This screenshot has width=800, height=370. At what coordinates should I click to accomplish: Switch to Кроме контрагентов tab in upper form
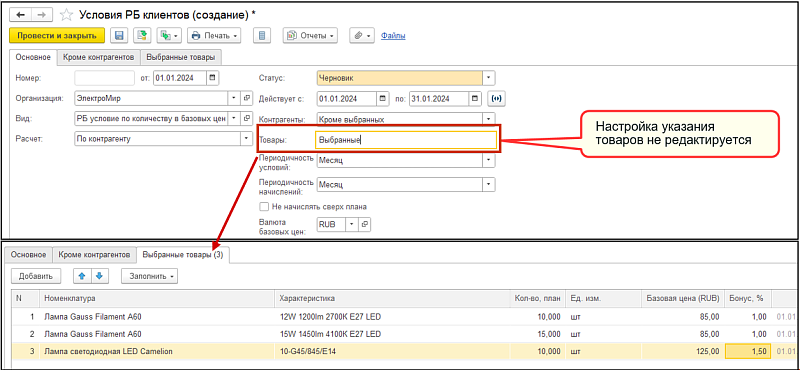pyautogui.click(x=98, y=57)
